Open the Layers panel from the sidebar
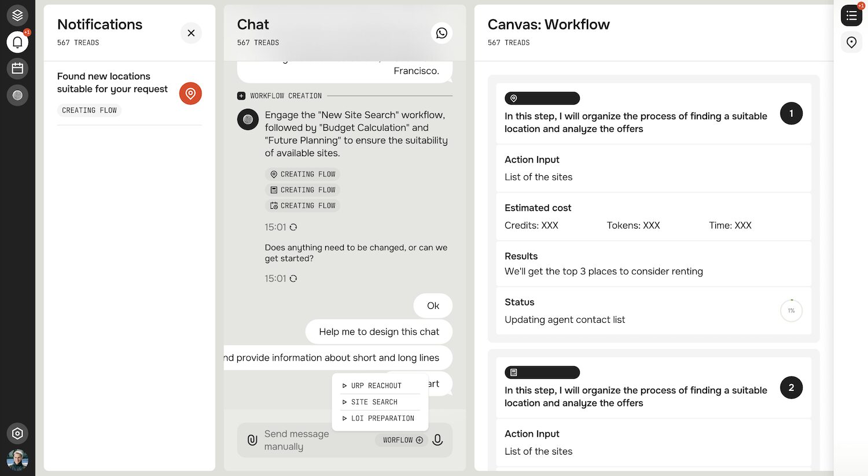Image resolution: width=868 pixels, height=476 pixels. click(17, 15)
